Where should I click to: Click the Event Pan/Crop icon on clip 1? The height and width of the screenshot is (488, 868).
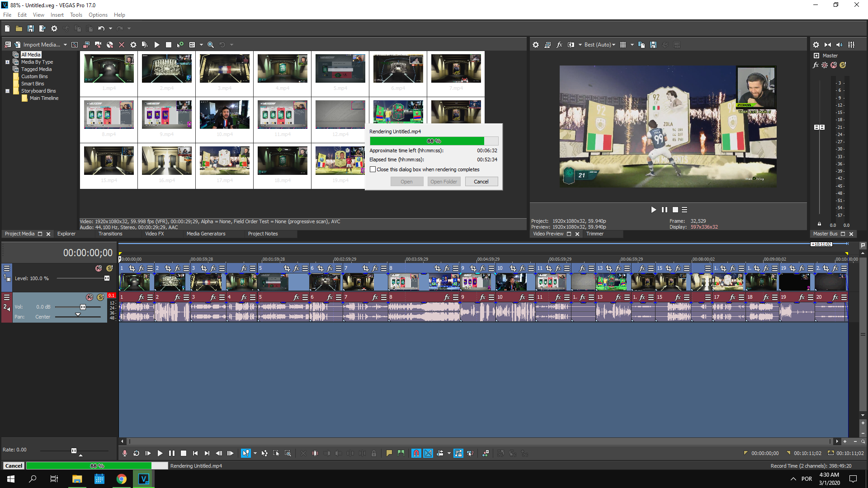[132, 268]
